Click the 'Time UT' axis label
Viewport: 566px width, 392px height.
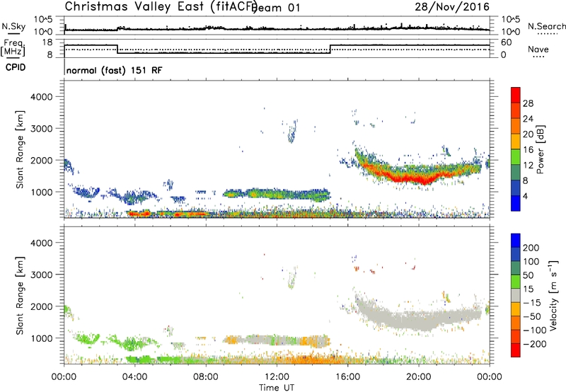[x=277, y=388]
